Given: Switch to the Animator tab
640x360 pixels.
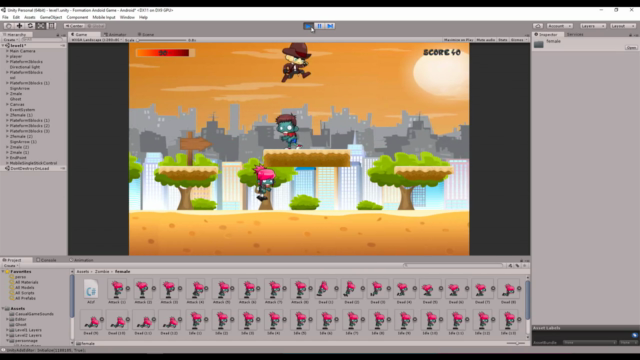Looking at the screenshot, I should tap(116, 35).
